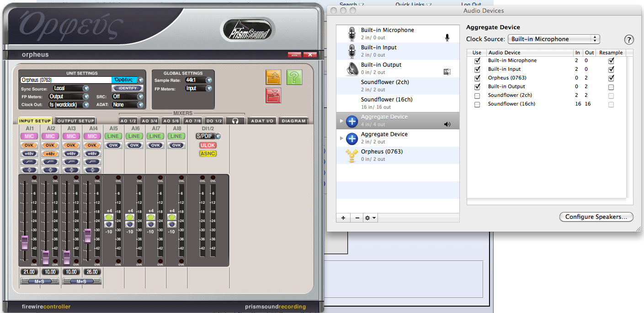Open SRC Off dropdown
The image size is (644, 313).
128,96
